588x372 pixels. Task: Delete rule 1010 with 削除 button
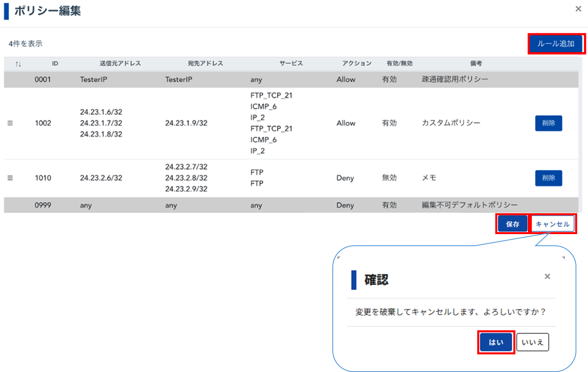pos(548,178)
